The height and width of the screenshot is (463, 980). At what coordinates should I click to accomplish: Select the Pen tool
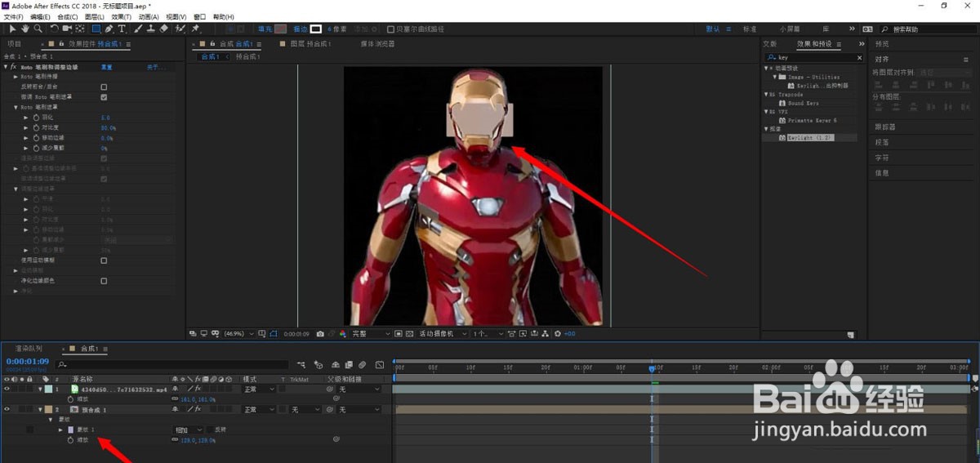point(109,29)
